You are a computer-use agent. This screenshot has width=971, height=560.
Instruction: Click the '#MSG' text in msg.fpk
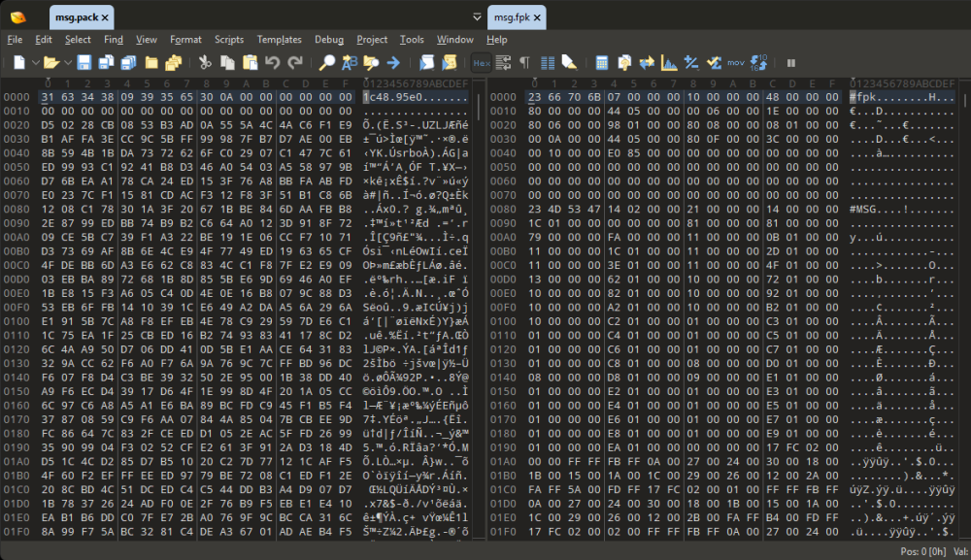coord(862,209)
